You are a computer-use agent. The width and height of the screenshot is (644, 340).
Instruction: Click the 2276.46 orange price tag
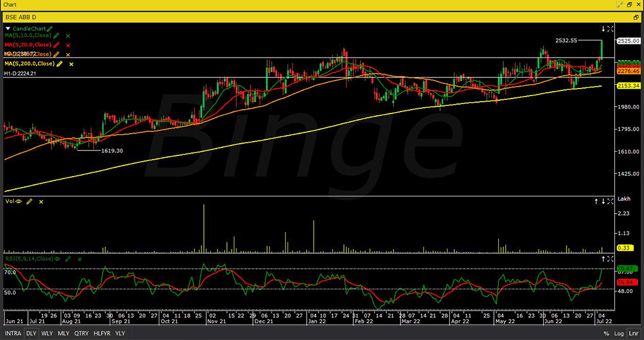(629, 71)
